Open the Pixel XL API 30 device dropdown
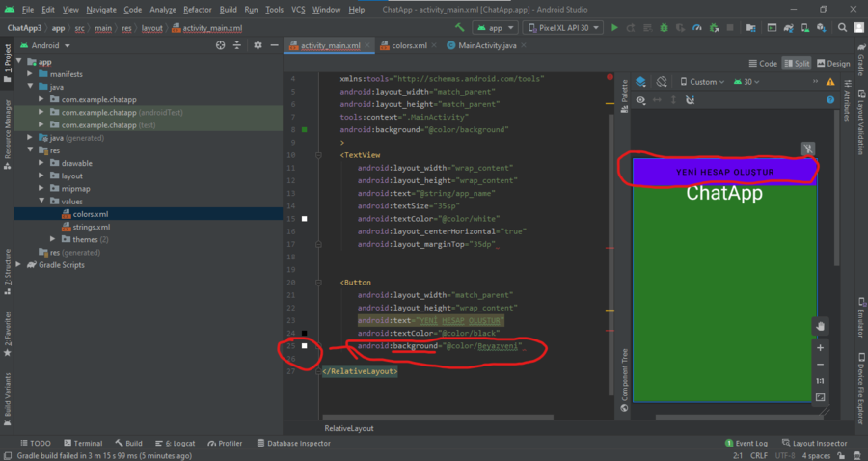Screen dimensions: 868x461 pos(568,28)
